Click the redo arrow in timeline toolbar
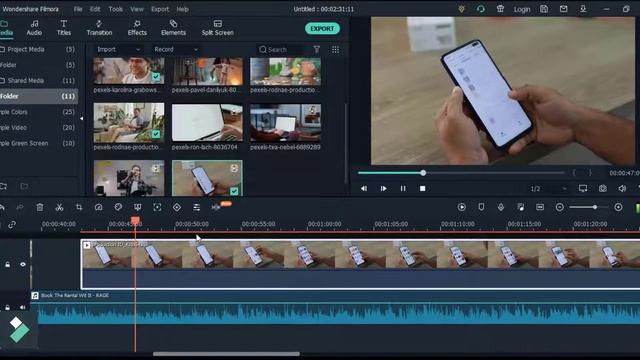Image resolution: width=640 pixels, height=360 pixels. [x=20, y=207]
